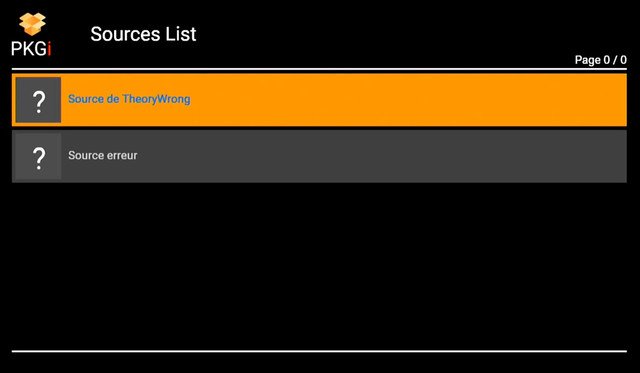The height and width of the screenshot is (373, 640).
Task: Click the Sources List title
Action: 143,34
